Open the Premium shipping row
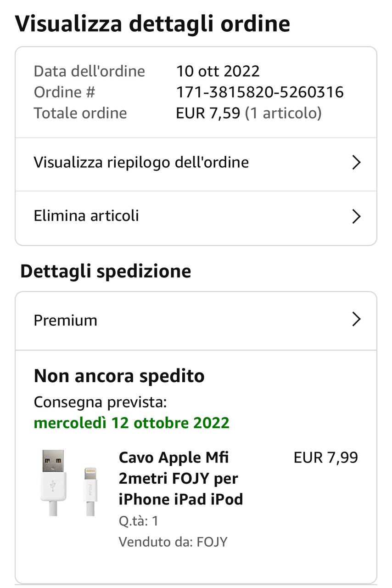Screen dimensions: 392x588 click(x=196, y=321)
